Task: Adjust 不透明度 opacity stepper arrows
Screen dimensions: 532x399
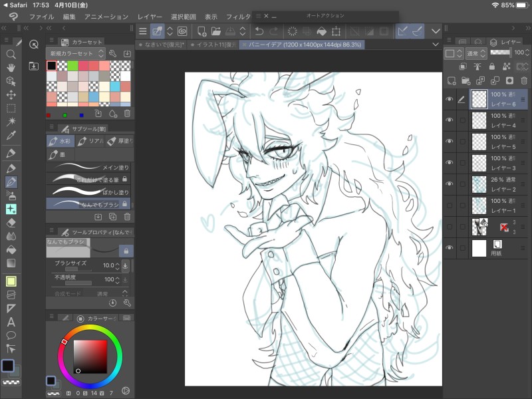Action: pyautogui.click(x=117, y=280)
